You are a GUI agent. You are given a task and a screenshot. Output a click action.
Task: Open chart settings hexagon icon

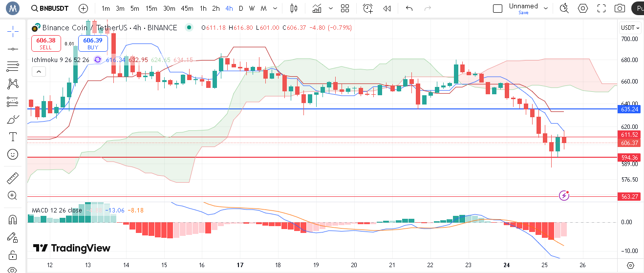(583, 8)
